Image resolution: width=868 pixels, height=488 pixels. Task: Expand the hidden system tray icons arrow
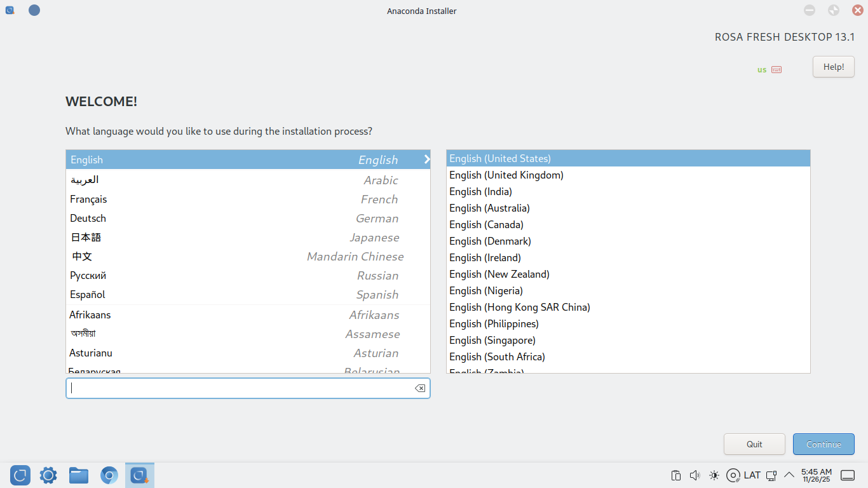tap(789, 475)
